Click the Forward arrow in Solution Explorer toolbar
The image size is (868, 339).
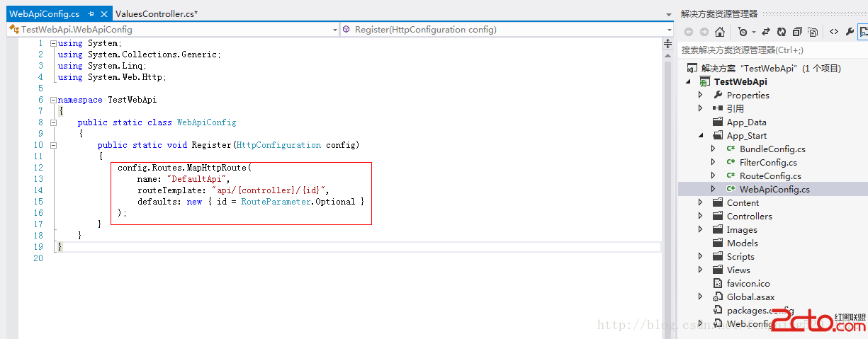(704, 32)
